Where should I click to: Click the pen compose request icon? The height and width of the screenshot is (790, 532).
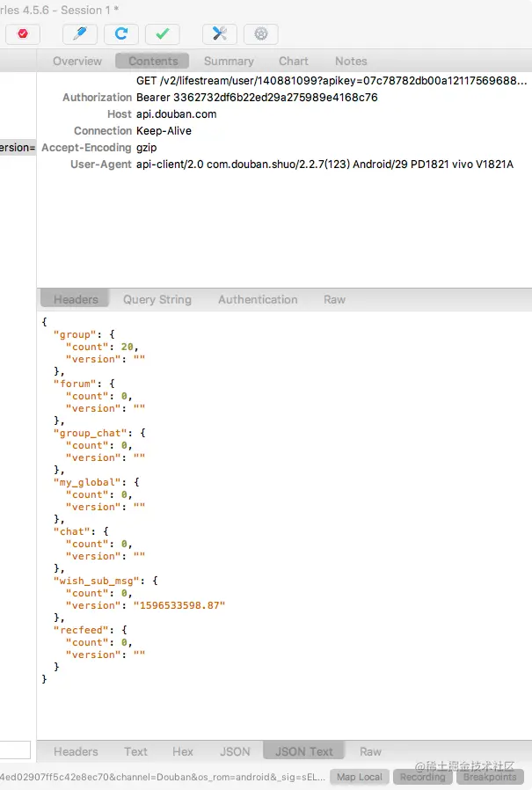pos(80,33)
